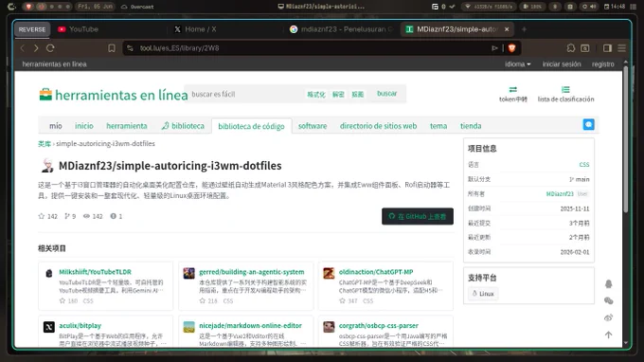Screen dimensions: 644x362
Task: Go forward with the browser forward arrow
Action: click(x=36, y=48)
